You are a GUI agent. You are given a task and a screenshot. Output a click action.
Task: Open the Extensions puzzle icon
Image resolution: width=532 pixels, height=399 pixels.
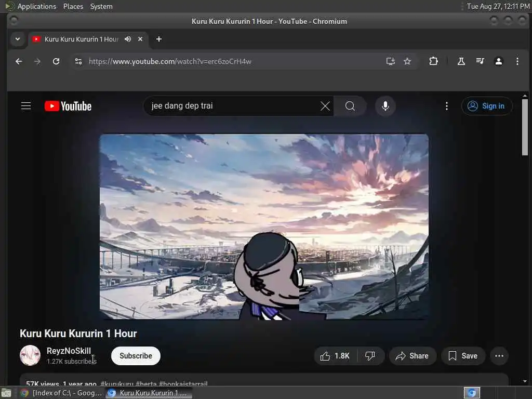[x=433, y=61]
